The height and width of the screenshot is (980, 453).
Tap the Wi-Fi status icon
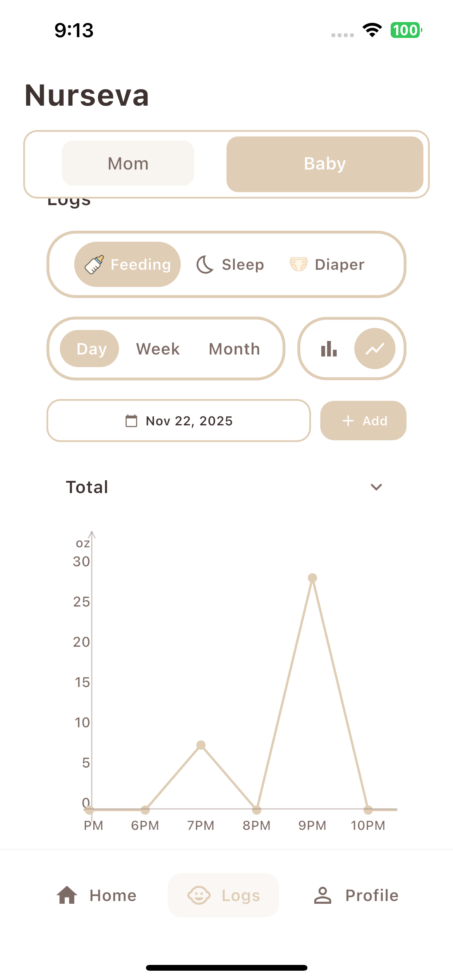coord(372,30)
